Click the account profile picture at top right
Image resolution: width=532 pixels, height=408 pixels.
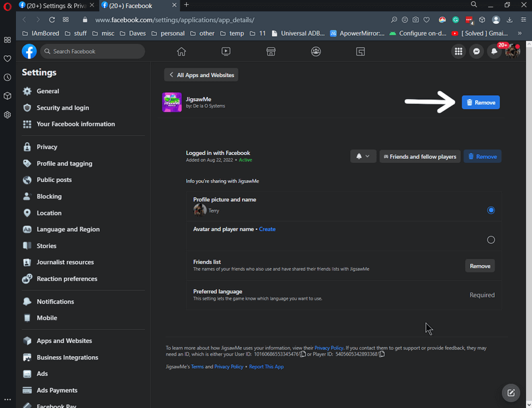512,52
